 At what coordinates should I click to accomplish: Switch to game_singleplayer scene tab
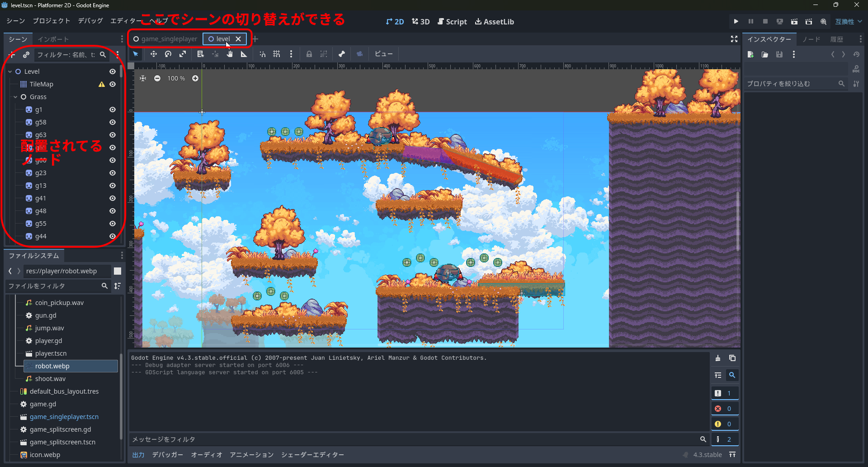pyautogui.click(x=165, y=39)
